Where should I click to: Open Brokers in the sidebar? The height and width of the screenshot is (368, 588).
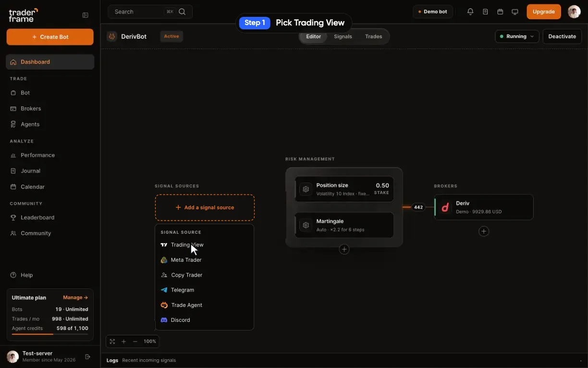(x=50, y=109)
